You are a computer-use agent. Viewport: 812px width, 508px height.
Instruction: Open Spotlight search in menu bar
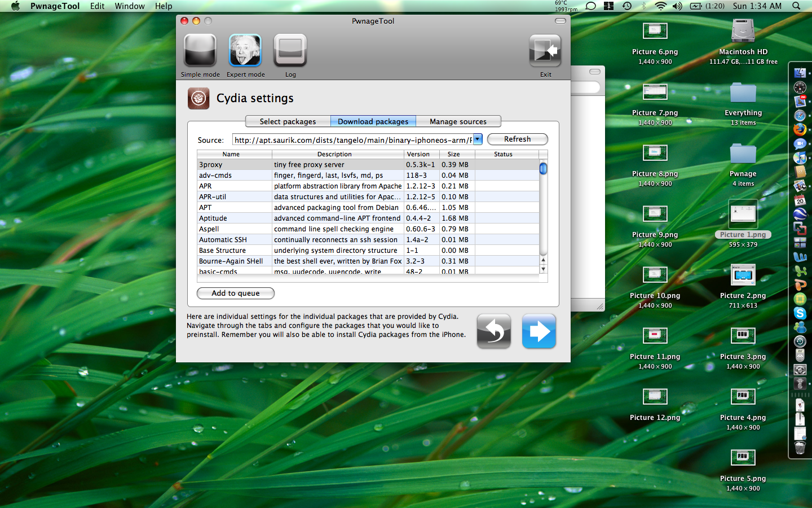[x=796, y=6]
